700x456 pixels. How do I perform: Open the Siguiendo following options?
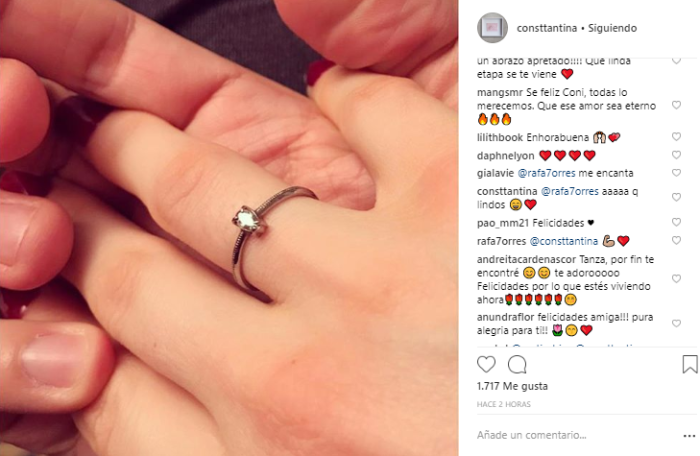[x=612, y=28]
